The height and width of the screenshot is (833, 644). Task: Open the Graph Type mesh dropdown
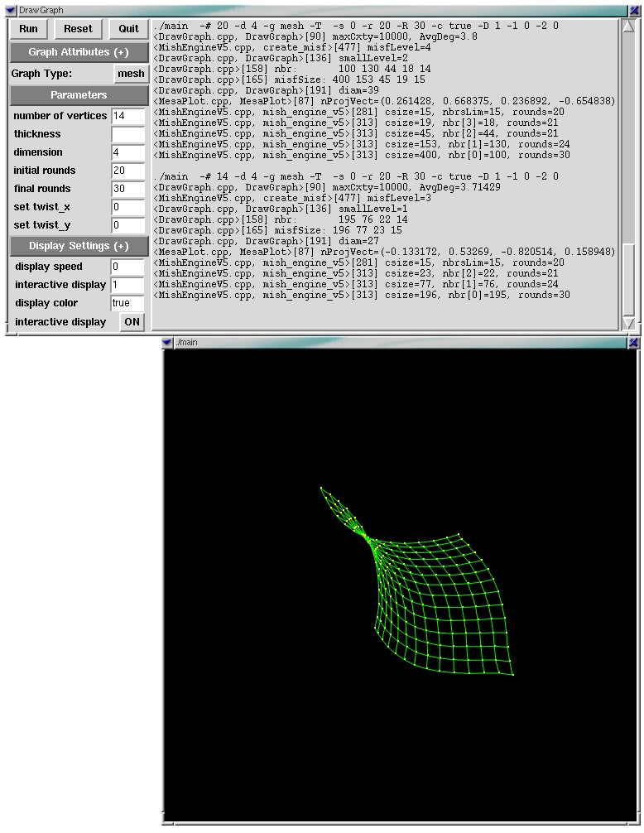(131, 74)
